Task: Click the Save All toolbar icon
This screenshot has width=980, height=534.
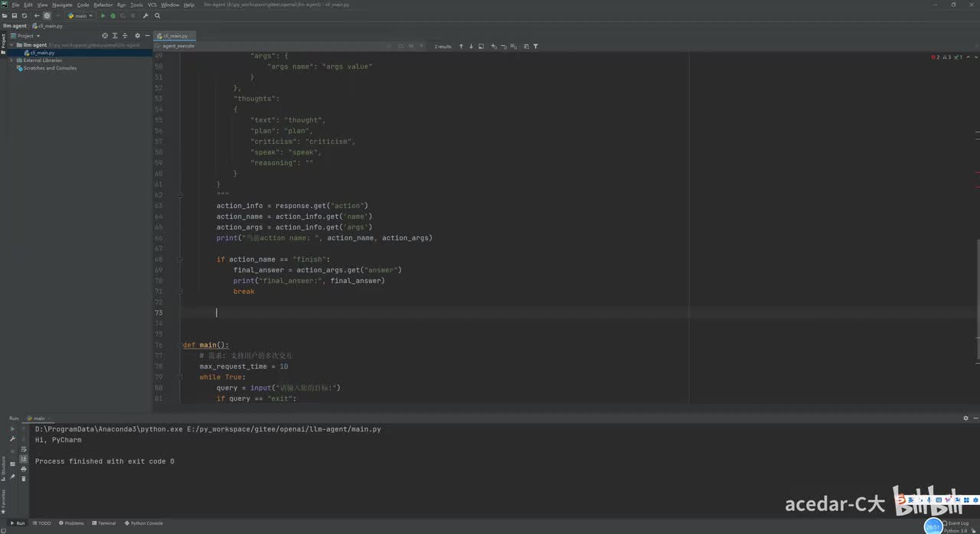Action: click(x=15, y=15)
